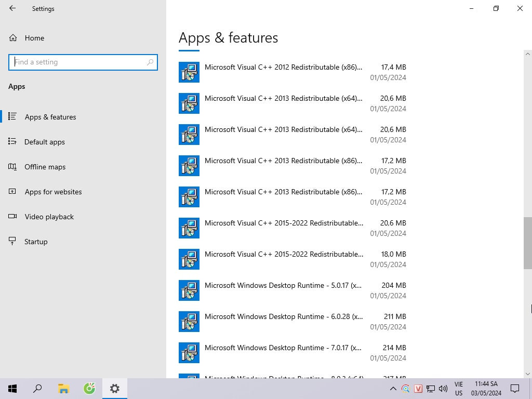Open File Explorer from the taskbar
Image resolution: width=532 pixels, height=399 pixels.
point(63,388)
